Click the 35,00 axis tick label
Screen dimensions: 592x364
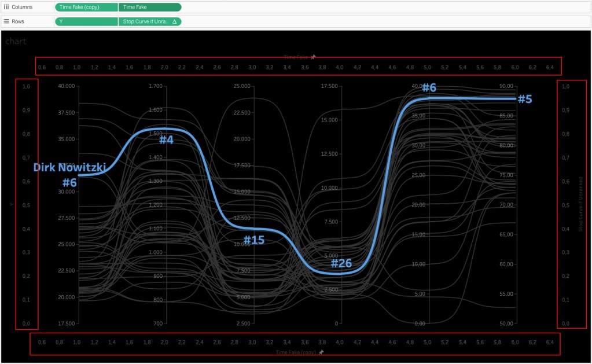point(419,116)
